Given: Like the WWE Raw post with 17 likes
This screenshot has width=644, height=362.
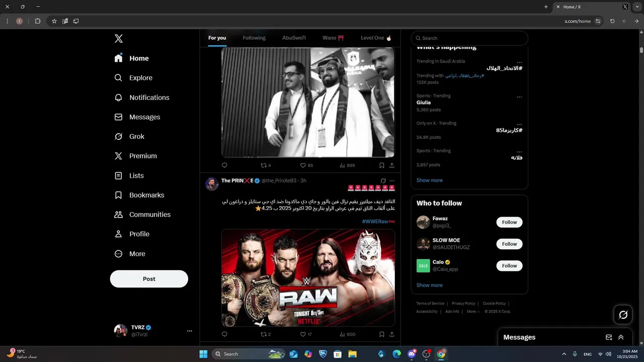Looking at the screenshot, I should (x=306, y=334).
